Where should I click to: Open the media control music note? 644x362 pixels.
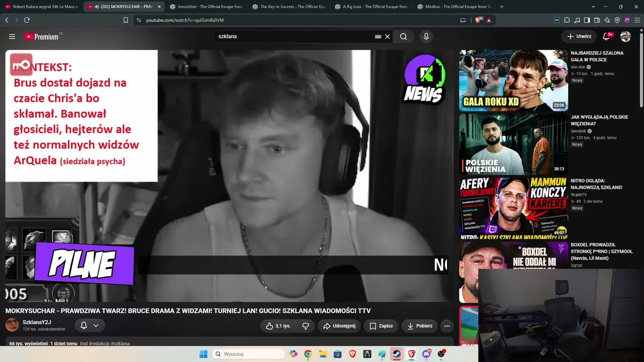[x=577, y=20]
